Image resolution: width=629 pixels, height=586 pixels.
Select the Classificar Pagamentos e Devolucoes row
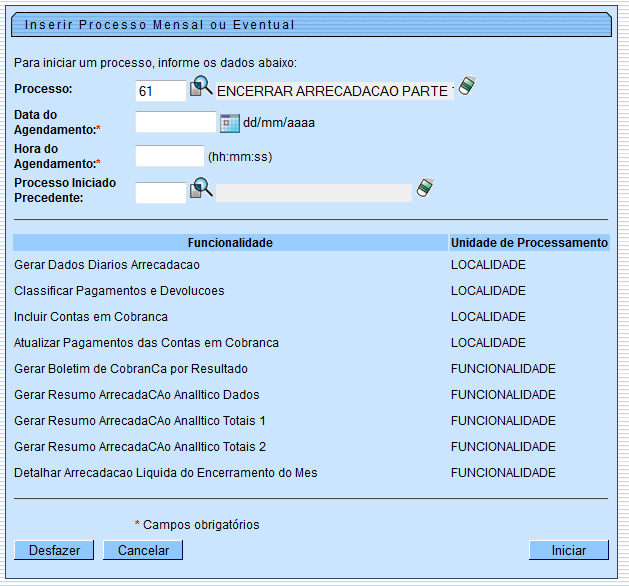coord(119,291)
